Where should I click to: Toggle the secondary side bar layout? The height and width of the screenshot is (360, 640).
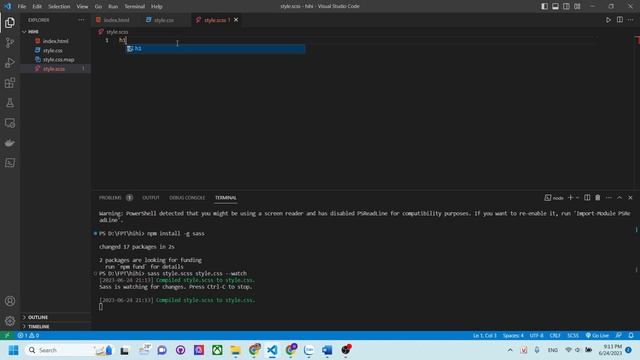tap(567, 6)
